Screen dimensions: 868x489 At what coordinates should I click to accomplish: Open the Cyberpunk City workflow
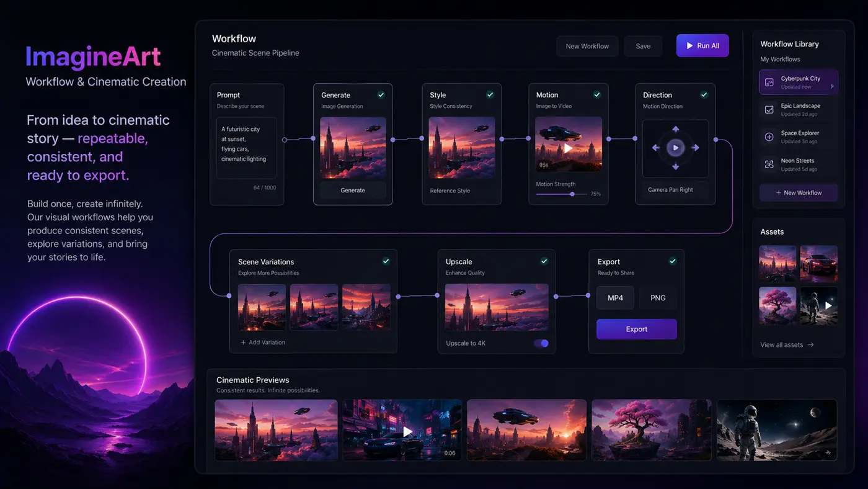(799, 82)
